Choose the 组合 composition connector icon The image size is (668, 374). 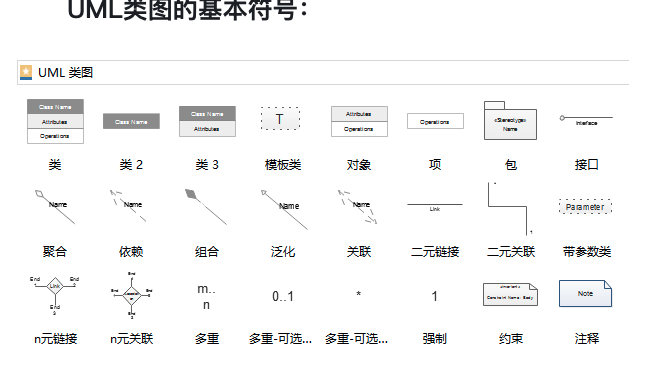206,207
